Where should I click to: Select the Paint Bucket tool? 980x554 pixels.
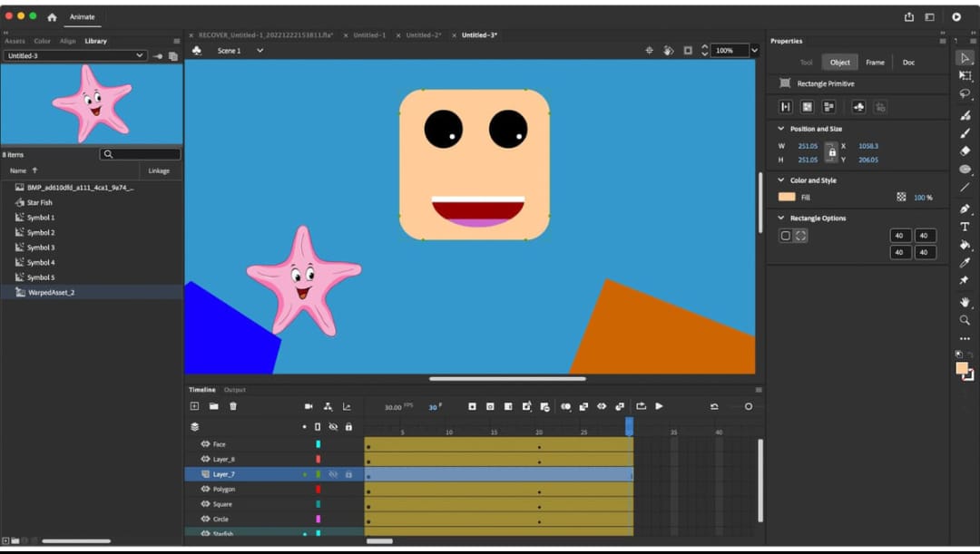point(965,245)
